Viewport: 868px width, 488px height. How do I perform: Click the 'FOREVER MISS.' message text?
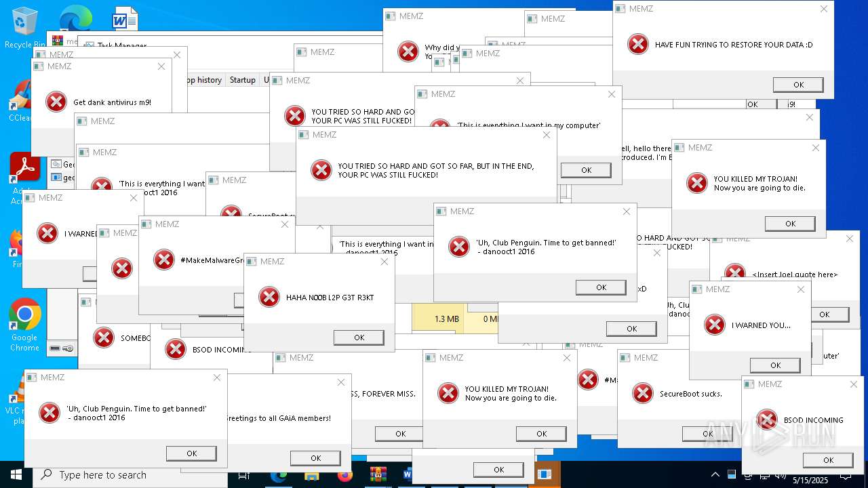389,394
